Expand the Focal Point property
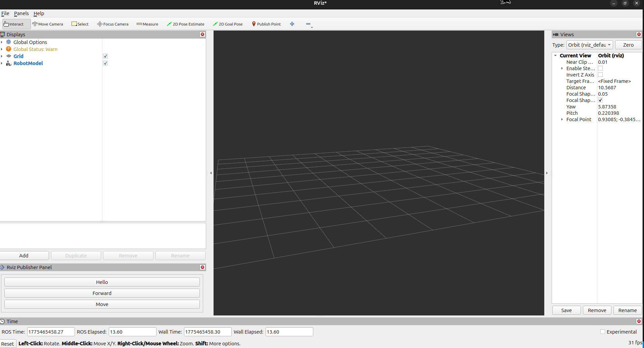This screenshot has height=348, width=644. pyautogui.click(x=562, y=119)
